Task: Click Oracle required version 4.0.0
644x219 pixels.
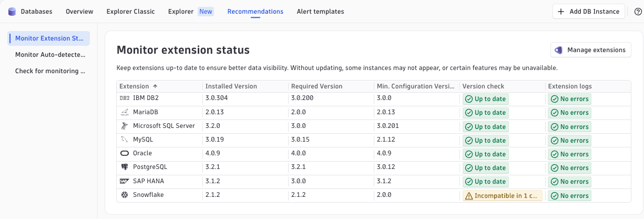Action: [x=300, y=153]
